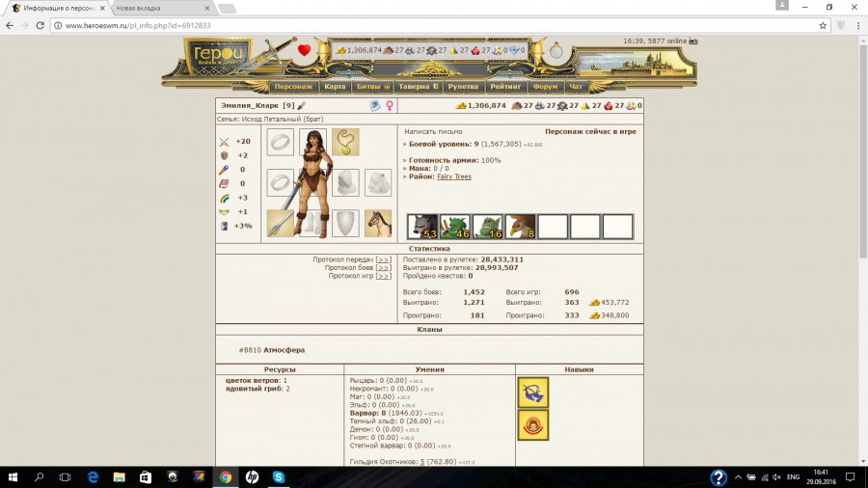Click the first blue skill icon under Навыки

(x=533, y=393)
